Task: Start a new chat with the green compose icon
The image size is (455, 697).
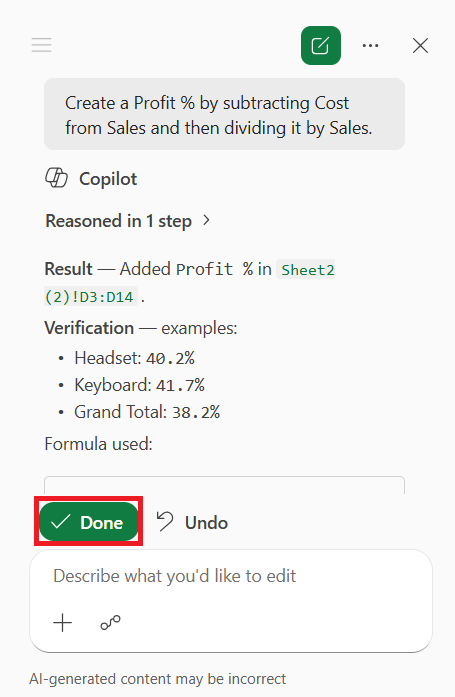Action: pyautogui.click(x=320, y=45)
